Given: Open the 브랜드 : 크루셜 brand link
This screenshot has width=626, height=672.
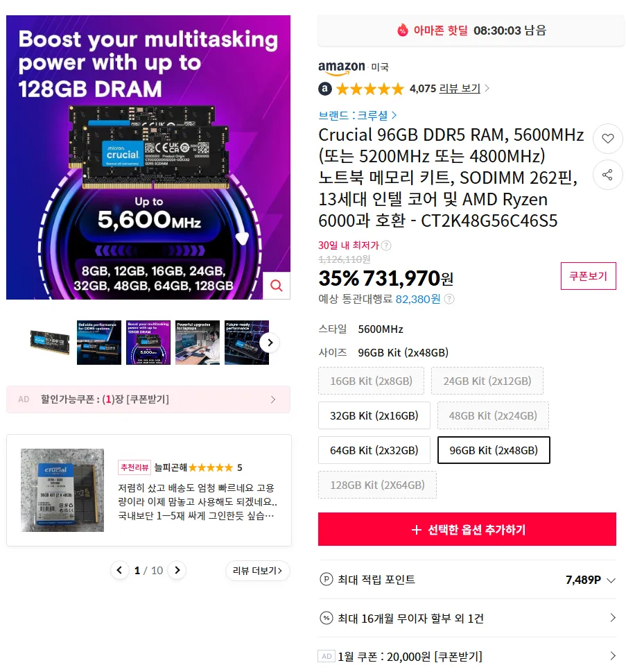Looking at the screenshot, I should pyautogui.click(x=357, y=115).
